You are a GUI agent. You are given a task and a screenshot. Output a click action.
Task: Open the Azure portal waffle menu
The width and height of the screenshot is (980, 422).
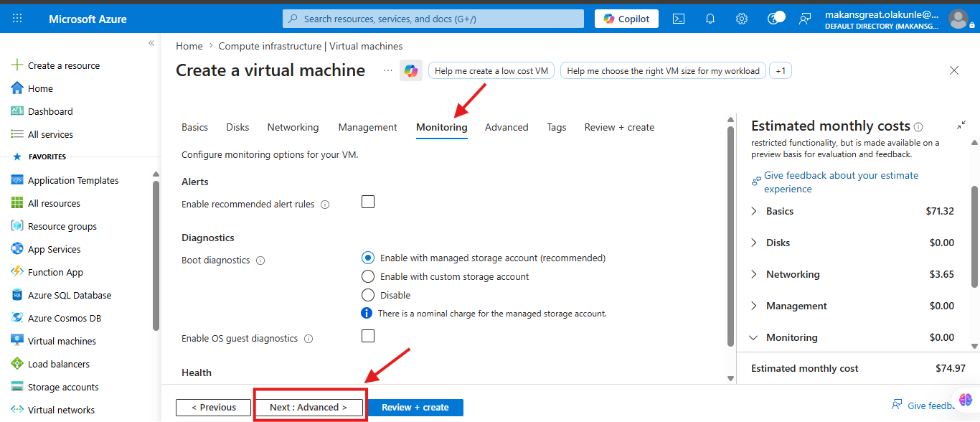[17, 19]
